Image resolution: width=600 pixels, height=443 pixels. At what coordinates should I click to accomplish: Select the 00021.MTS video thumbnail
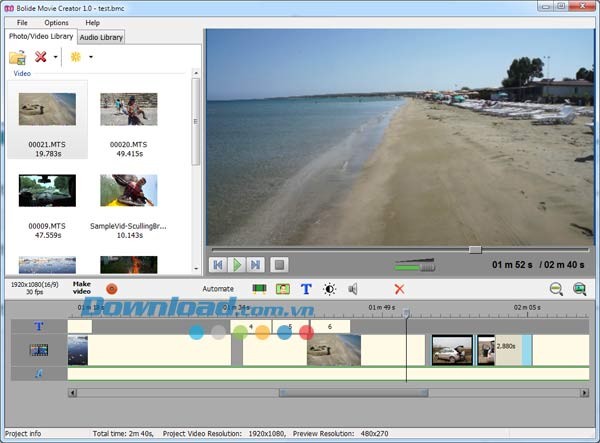click(47, 109)
